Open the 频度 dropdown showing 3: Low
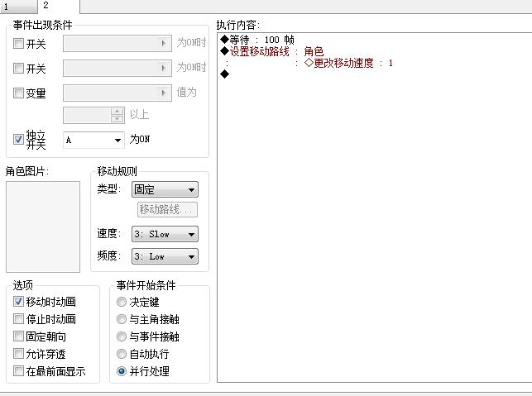This screenshot has height=396, width=532. click(165, 256)
